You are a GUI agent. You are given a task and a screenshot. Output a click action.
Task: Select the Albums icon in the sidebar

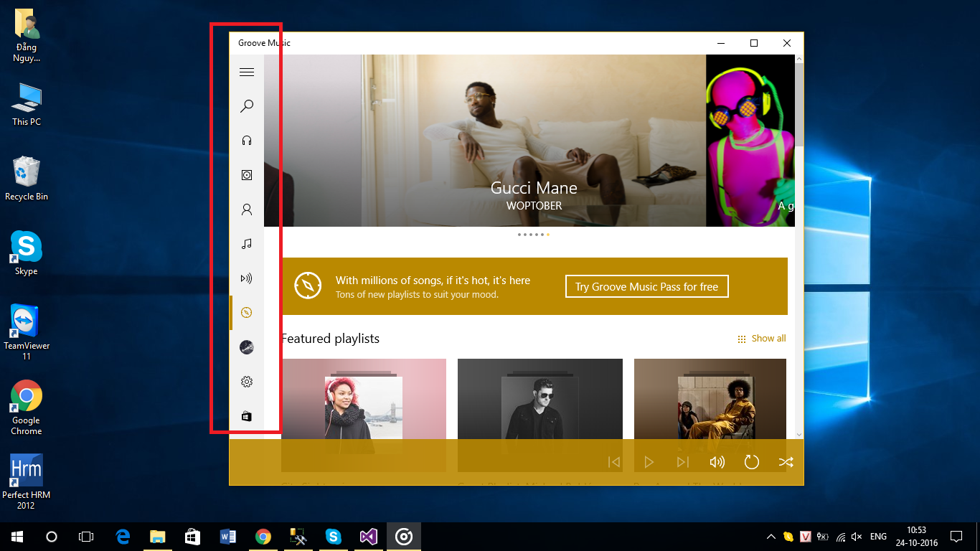coord(247,174)
